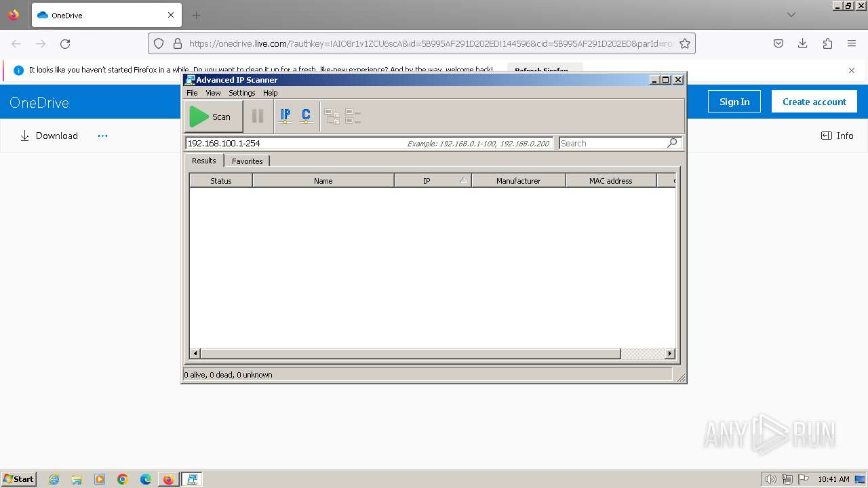Click the OneDrive logo text

coord(39,102)
